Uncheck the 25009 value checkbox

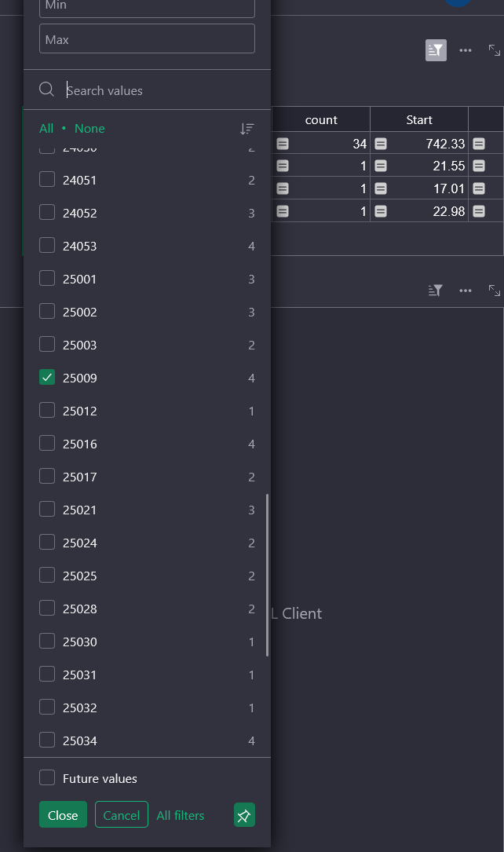pos(47,378)
